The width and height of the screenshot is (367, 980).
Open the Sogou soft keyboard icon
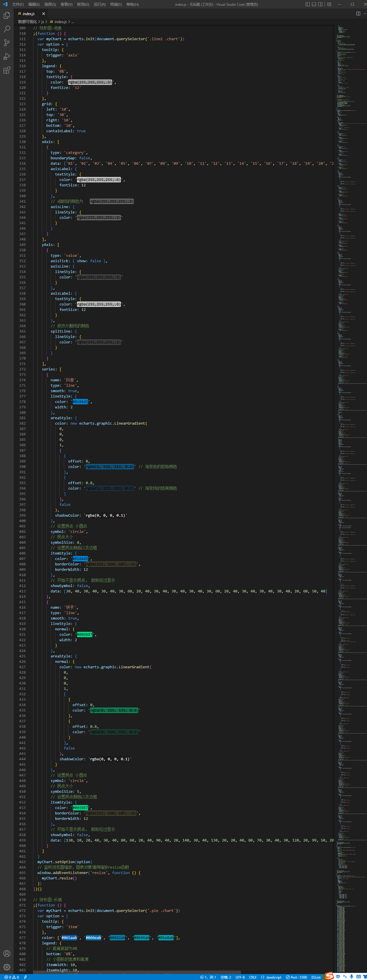click(x=358, y=976)
